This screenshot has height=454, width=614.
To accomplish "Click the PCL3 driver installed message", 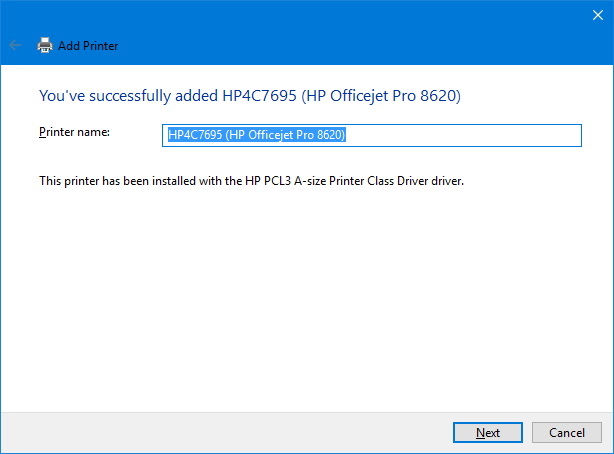I will pos(251,181).
